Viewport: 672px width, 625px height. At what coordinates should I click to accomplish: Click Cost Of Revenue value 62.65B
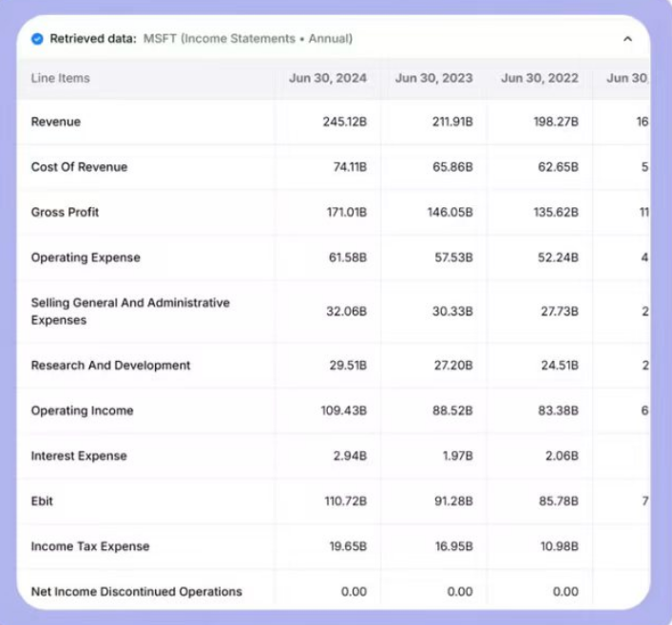[558, 167]
